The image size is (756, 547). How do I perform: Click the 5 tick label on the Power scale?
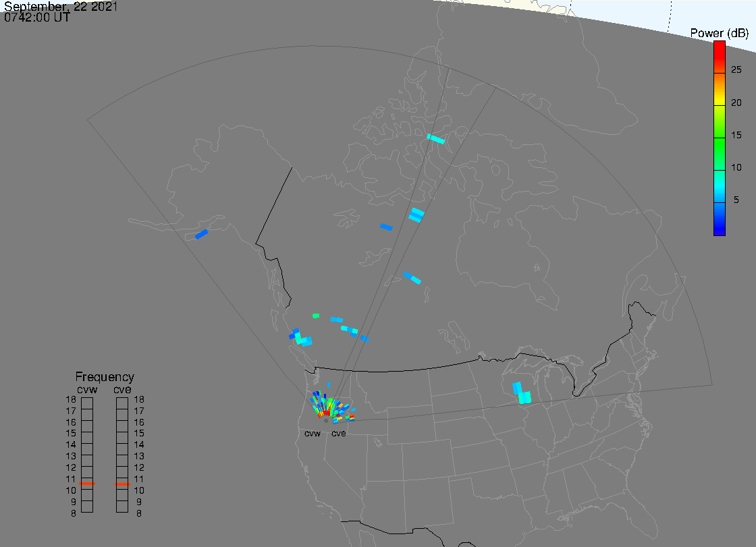click(x=736, y=200)
